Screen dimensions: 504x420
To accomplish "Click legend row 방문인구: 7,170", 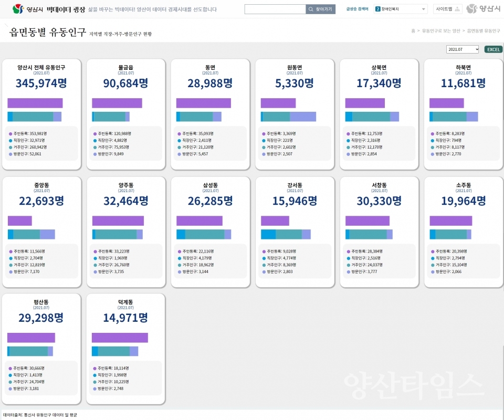I will pos(25,271).
